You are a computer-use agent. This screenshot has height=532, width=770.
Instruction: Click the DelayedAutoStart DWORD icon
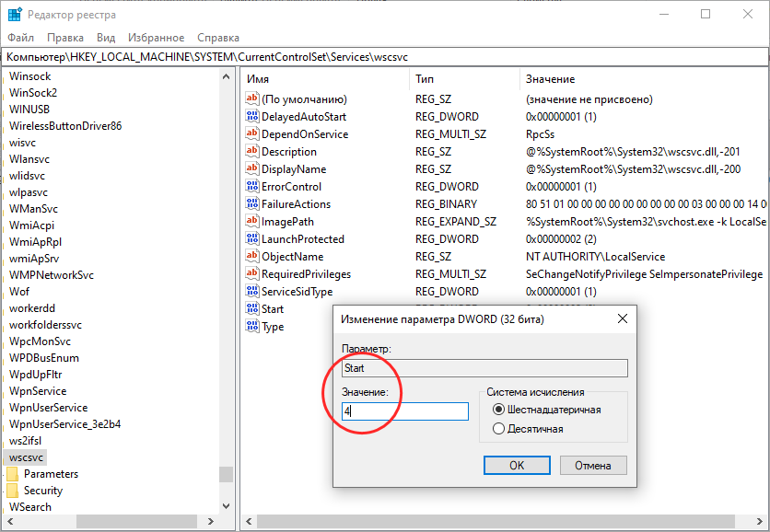(252, 116)
